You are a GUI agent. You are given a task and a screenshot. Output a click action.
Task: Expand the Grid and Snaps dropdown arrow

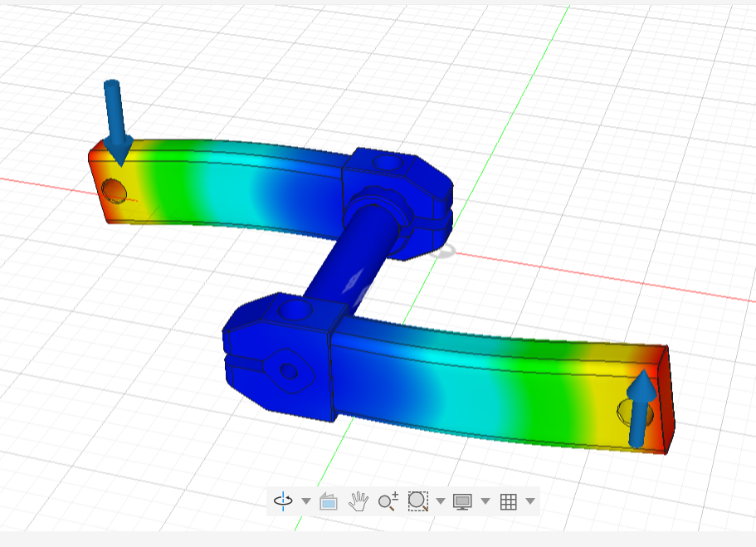(x=529, y=501)
